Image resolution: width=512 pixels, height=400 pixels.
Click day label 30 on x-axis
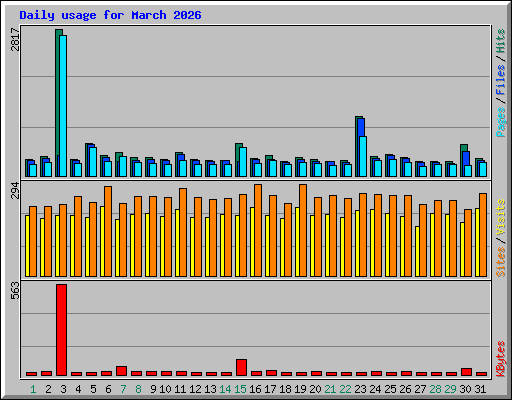click(x=465, y=389)
